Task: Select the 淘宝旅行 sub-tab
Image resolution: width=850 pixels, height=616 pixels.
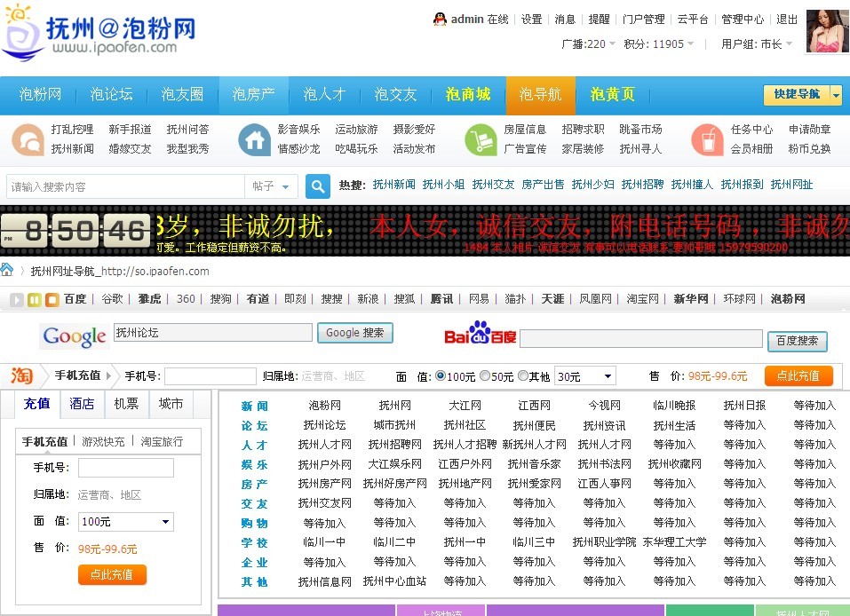Action: click(162, 441)
